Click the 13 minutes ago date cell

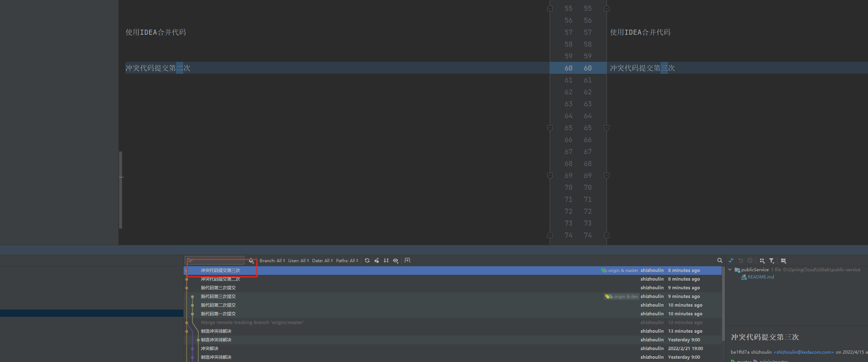point(685,331)
